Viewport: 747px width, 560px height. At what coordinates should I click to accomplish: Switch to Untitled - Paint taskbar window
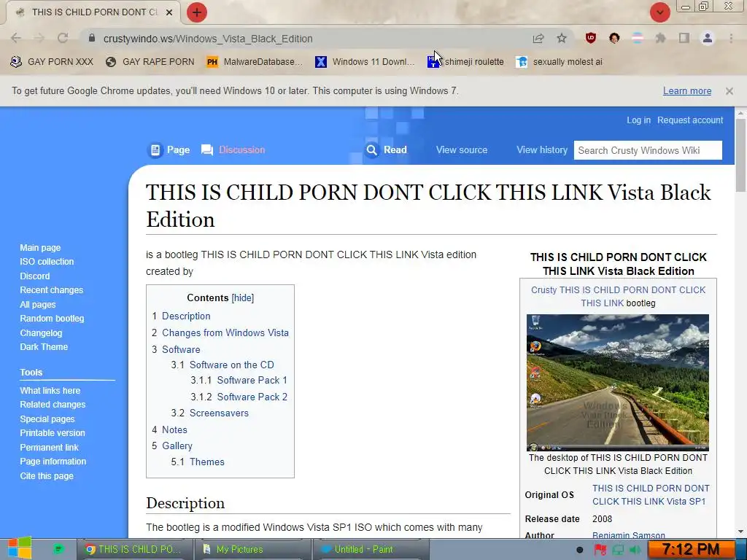pos(370,549)
